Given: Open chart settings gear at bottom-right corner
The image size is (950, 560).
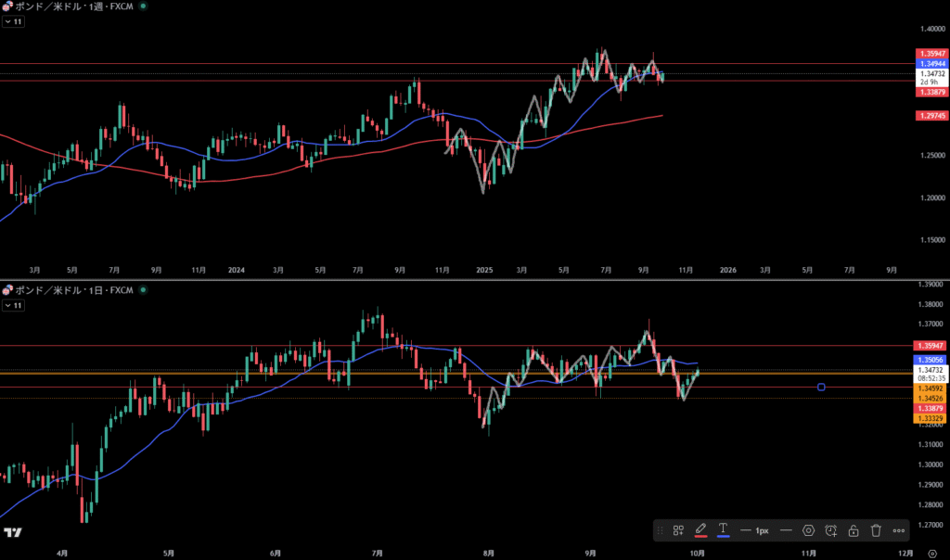Looking at the screenshot, I should 931,552.
